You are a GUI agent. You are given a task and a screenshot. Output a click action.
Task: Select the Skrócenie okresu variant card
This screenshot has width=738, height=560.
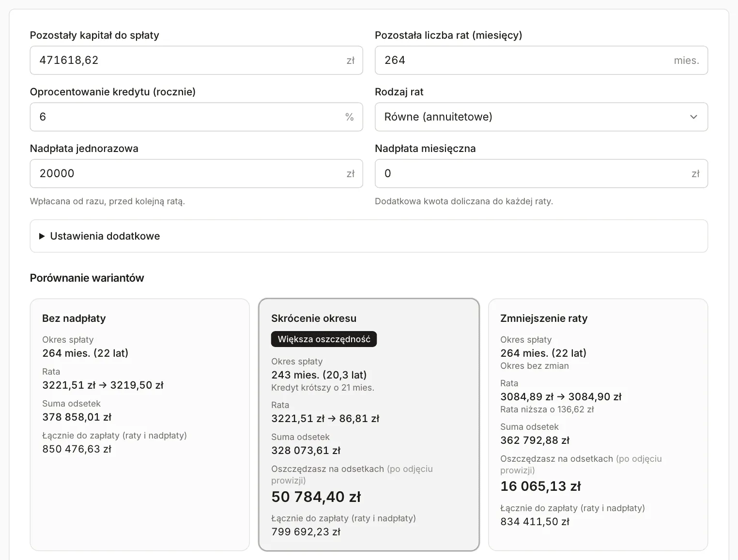tap(369, 424)
